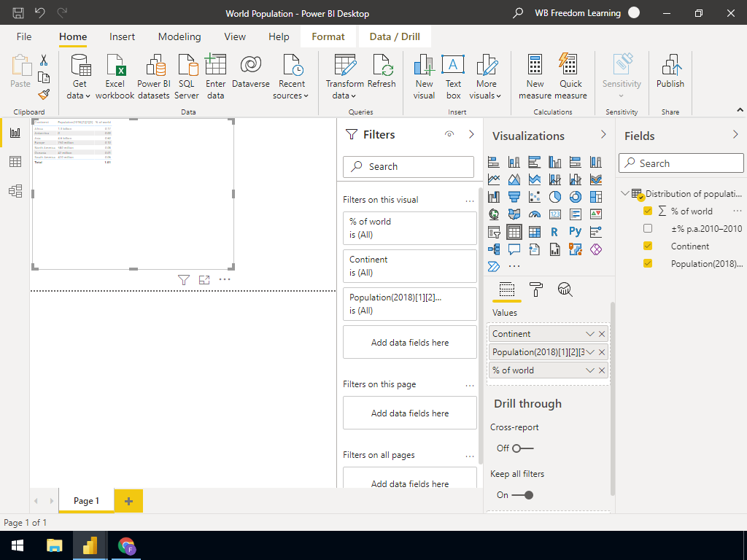Open the Modeling menu tab
This screenshot has width=747, height=560.
tap(179, 36)
